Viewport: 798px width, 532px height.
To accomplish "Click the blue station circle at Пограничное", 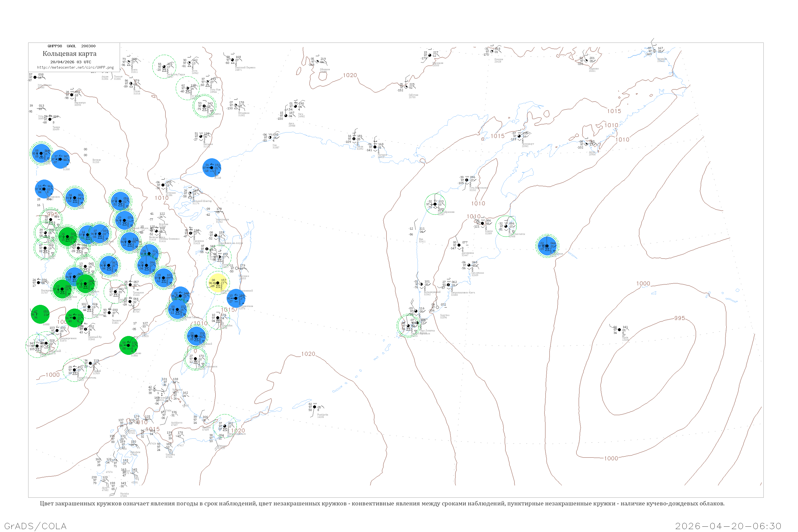I will point(236,298).
